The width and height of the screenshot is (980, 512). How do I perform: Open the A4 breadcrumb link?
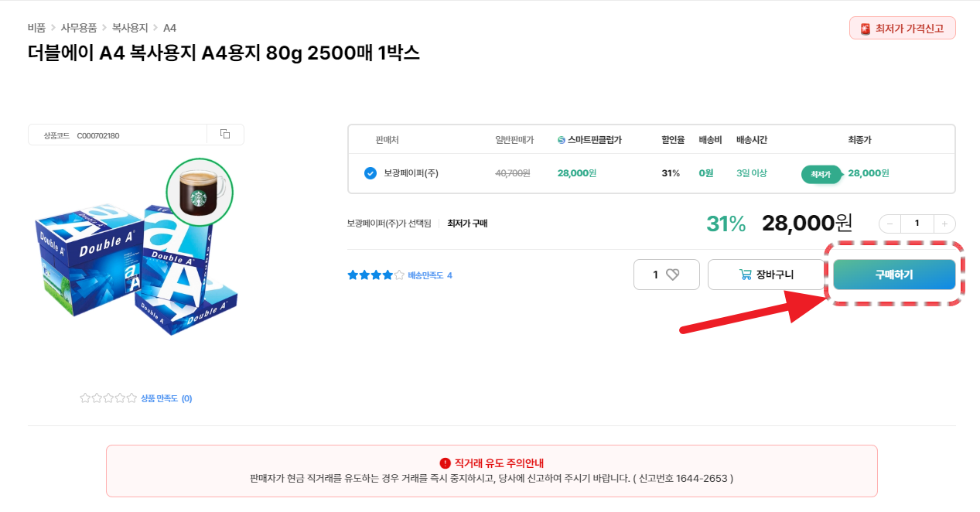[169, 28]
